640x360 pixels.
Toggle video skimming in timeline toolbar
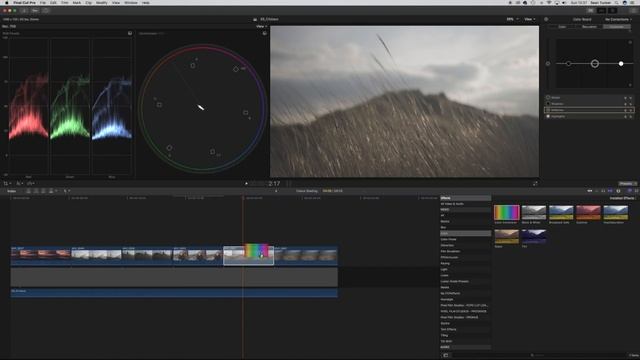(589, 191)
